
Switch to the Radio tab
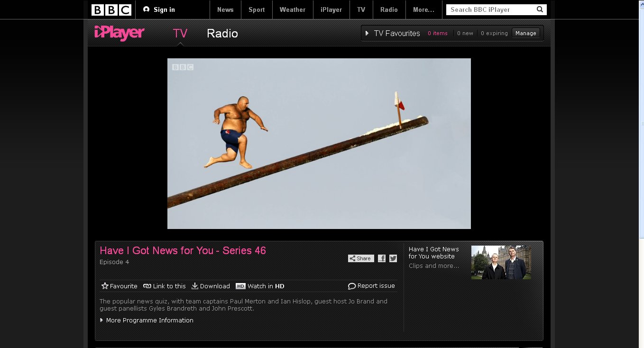(x=222, y=34)
